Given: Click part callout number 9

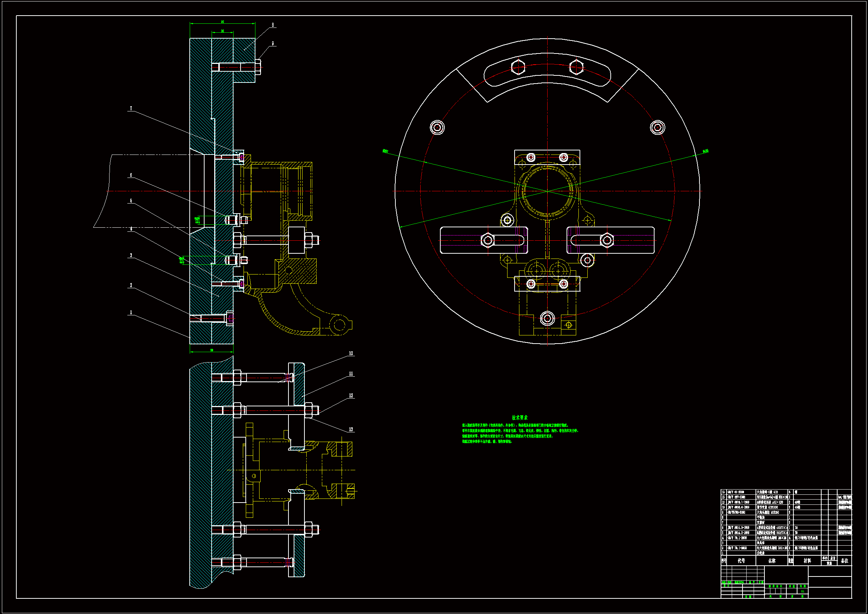Looking at the screenshot, I should (x=273, y=43).
